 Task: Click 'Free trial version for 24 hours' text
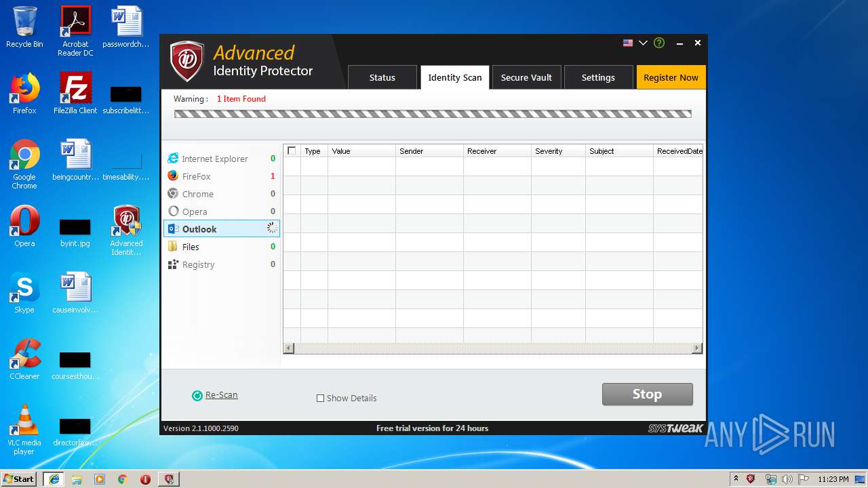[432, 428]
